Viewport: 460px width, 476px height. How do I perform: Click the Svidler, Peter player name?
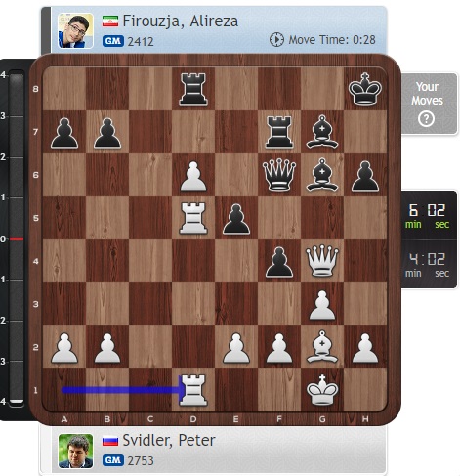169,440
